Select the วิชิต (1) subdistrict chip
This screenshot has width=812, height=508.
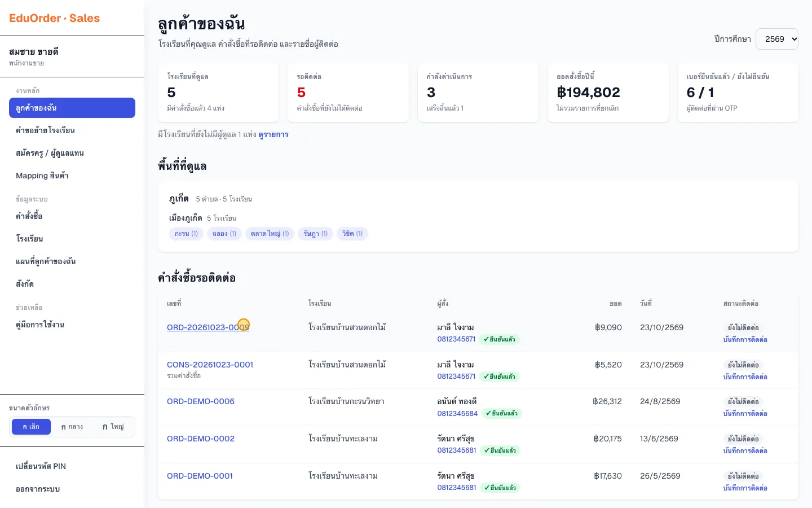coord(352,234)
